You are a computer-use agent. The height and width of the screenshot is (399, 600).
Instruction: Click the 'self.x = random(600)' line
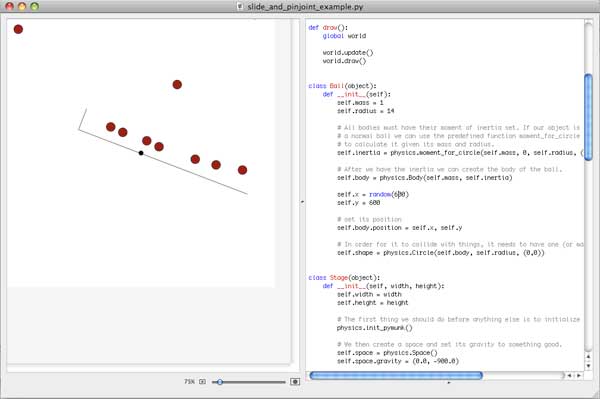373,195
